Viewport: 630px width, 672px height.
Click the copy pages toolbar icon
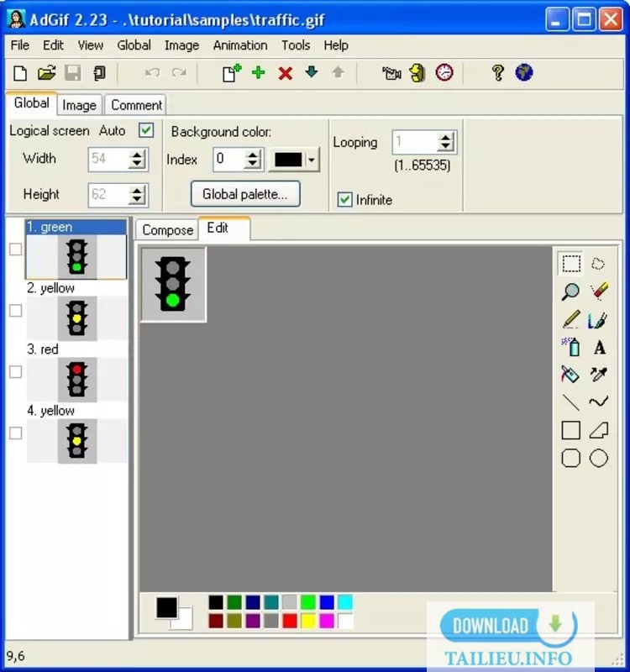click(x=99, y=73)
